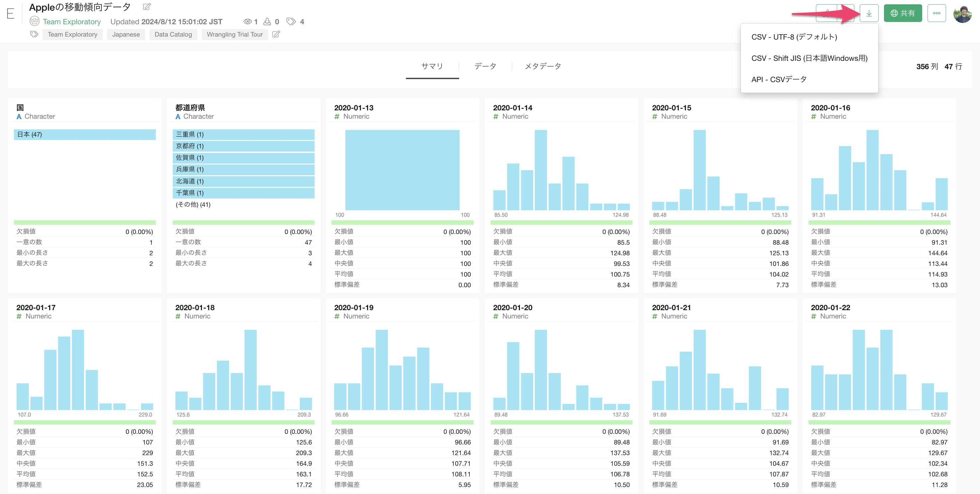
Task: Switch to the サマリ tab
Action: click(x=432, y=66)
